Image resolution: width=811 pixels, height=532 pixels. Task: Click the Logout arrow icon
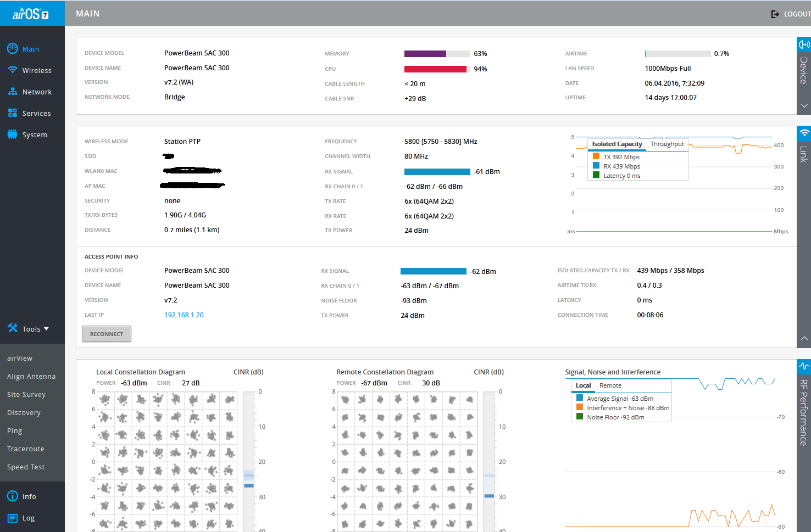(x=775, y=14)
